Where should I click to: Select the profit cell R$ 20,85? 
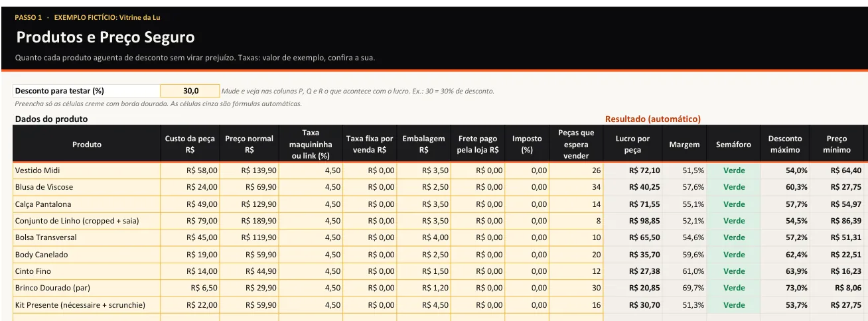pos(632,288)
